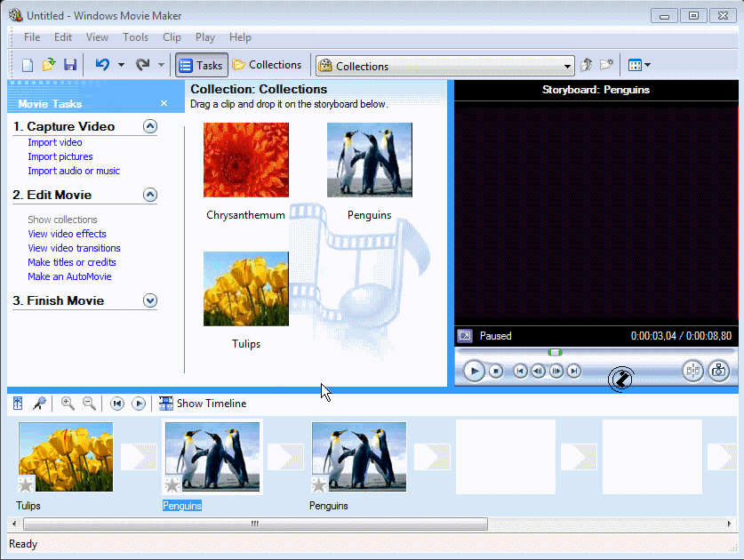Open the Views dropdown button
The height and width of the screenshot is (560, 744).
pyautogui.click(x=638, y=65)
